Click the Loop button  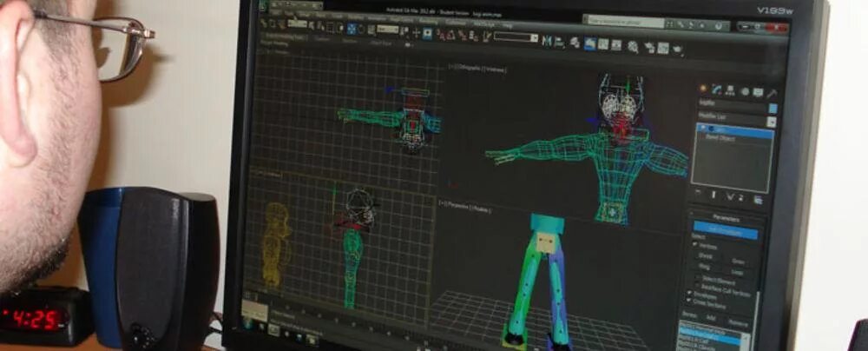pyautogui.click(x=737, y=272)
